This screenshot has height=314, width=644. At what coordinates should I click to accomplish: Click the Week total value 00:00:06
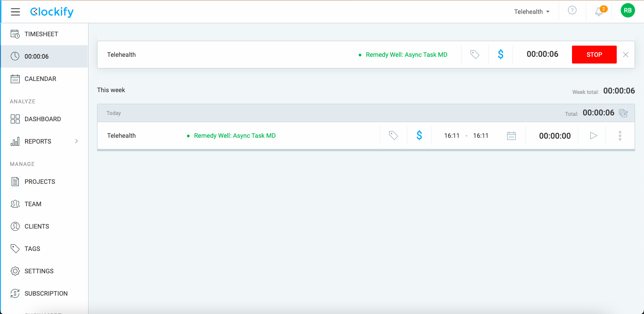619,91
